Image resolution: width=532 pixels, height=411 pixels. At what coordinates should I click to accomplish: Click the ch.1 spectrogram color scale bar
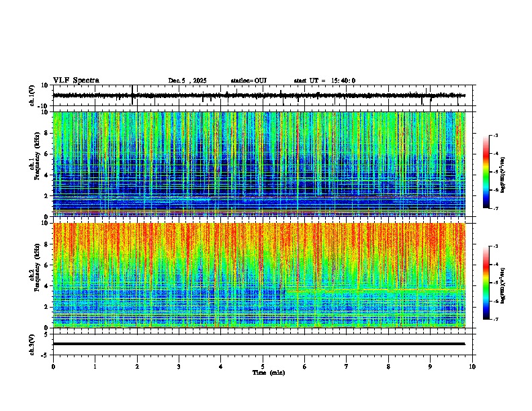(486, 172)
